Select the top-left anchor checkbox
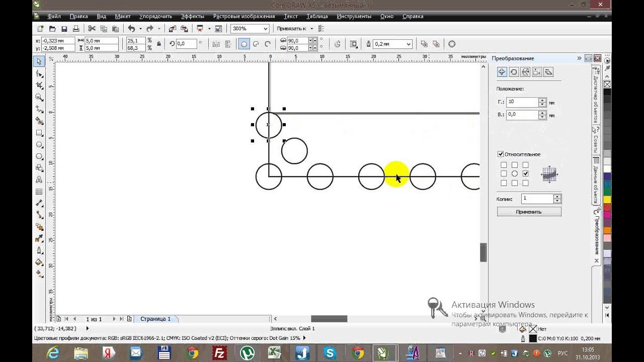The image size is (644, 362). [x=504, y=165]
